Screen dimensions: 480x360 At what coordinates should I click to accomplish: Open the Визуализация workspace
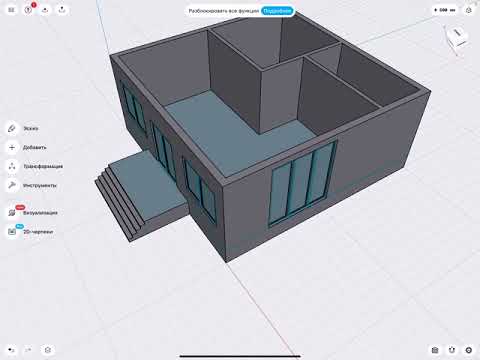pyautogui.click(x=12, y=212)
